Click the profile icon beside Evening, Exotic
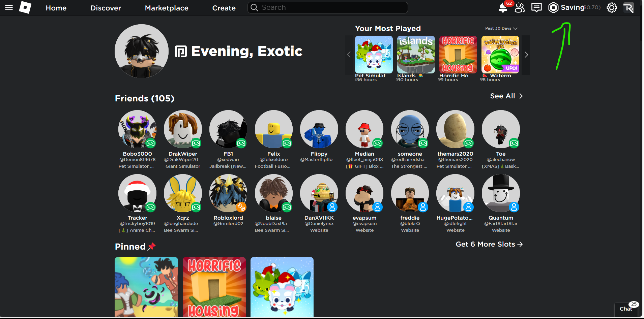This screenshot has height=319, width=644. (x=181, y=52)
